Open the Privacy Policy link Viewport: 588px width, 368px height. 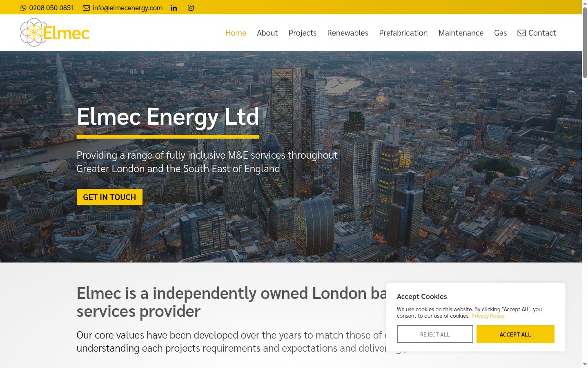(488, 316)
